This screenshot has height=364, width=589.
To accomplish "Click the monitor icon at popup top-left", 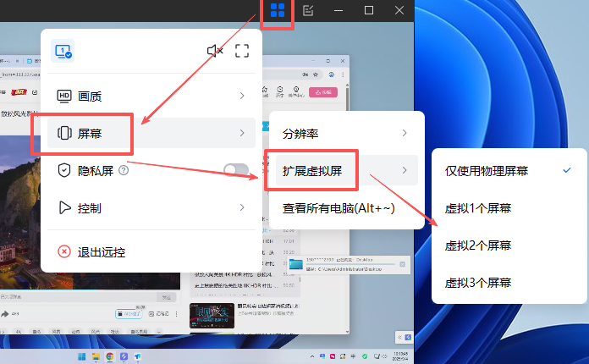I will 63,51.
